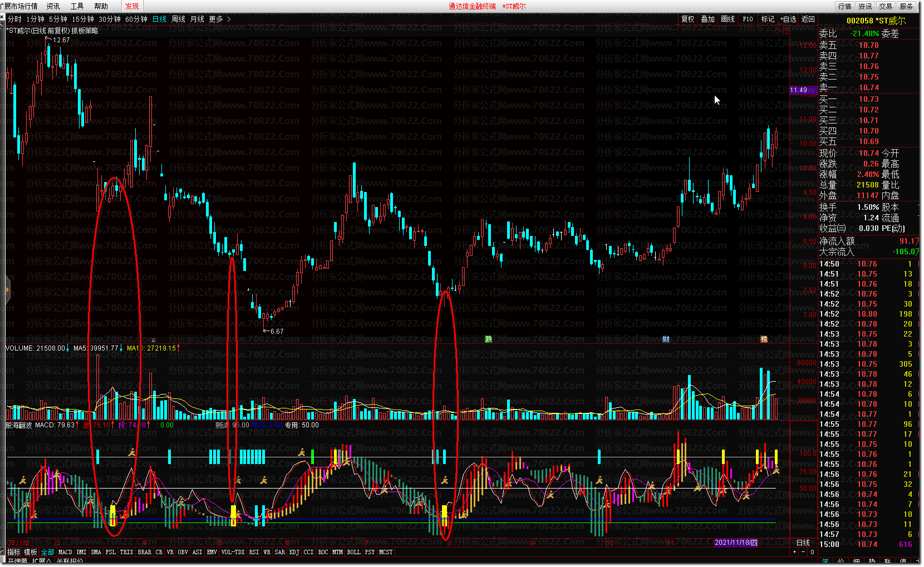Select the CCI indicator tab
The image size is (924, 567).
click(x=308, y=552)
